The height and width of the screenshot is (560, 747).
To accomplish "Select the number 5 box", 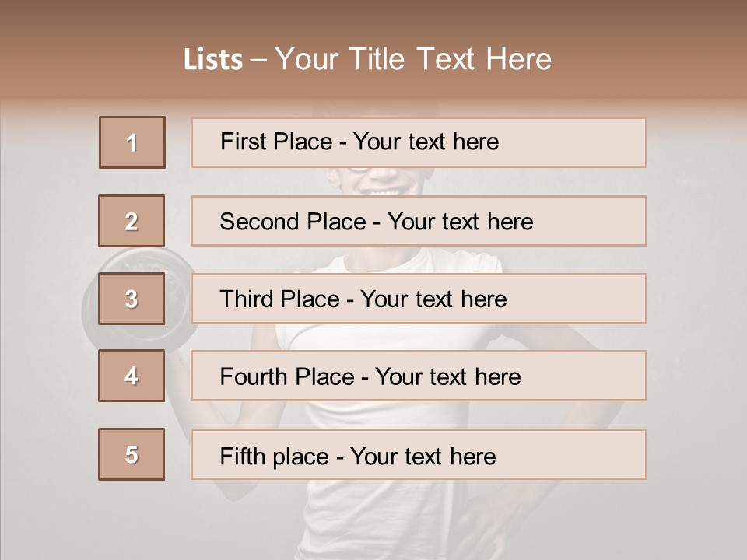I will click(132, 453).
